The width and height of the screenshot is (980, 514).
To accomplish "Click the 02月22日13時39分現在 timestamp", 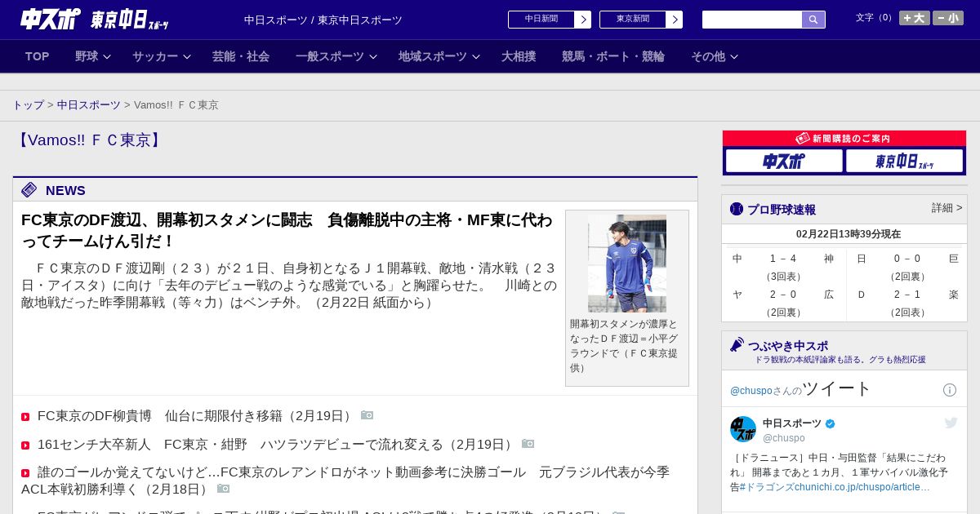I will [x=849, y=234].
